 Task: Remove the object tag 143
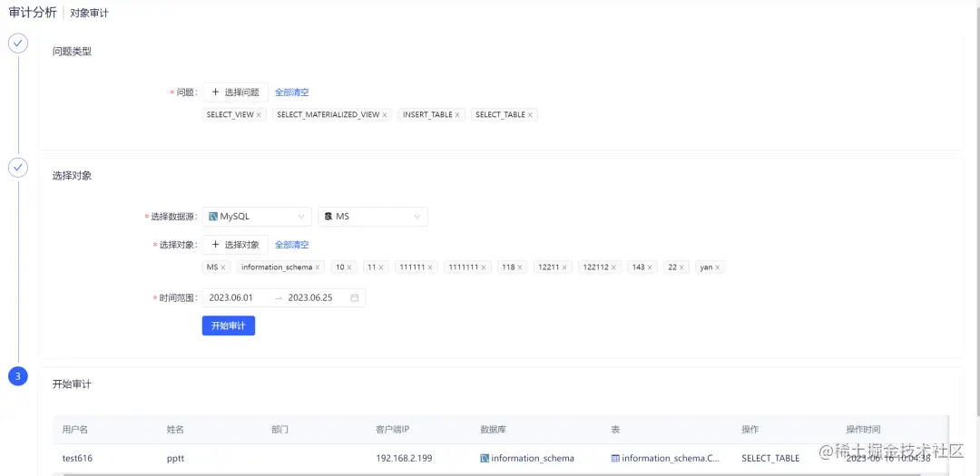click(x=650, y=267)
